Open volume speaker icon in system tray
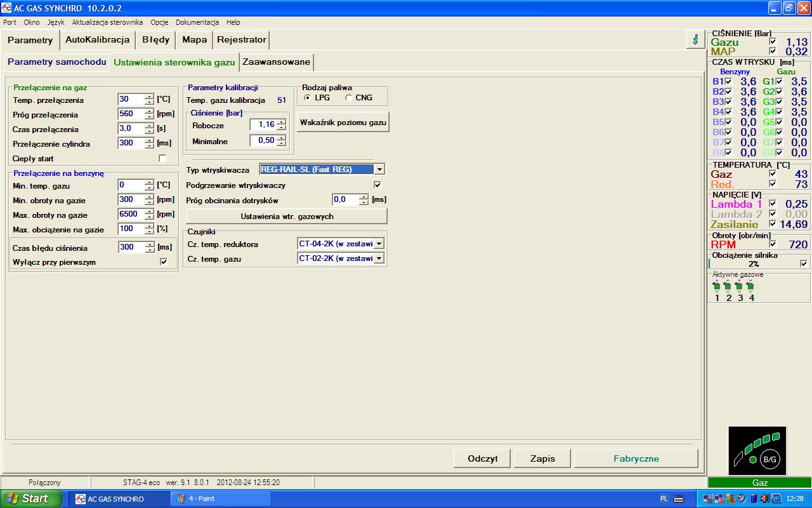The image size is (812, 508). click(x=764, y=498)
